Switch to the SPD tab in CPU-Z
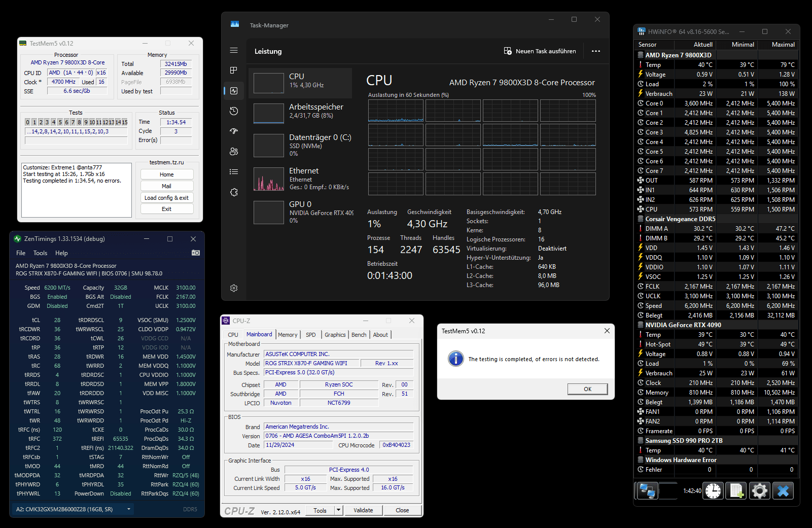The width and height of the screenshot is (812, 528). click(310, 335)
